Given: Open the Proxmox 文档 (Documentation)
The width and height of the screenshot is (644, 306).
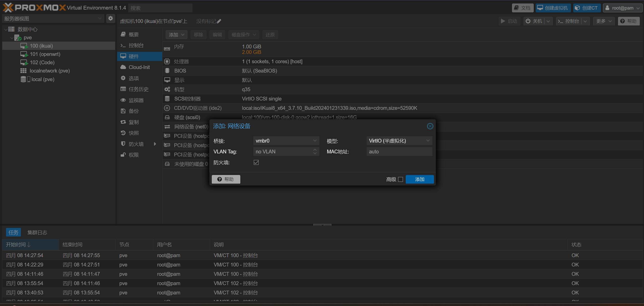Looking at the screenshot, I should pos(523,8).
